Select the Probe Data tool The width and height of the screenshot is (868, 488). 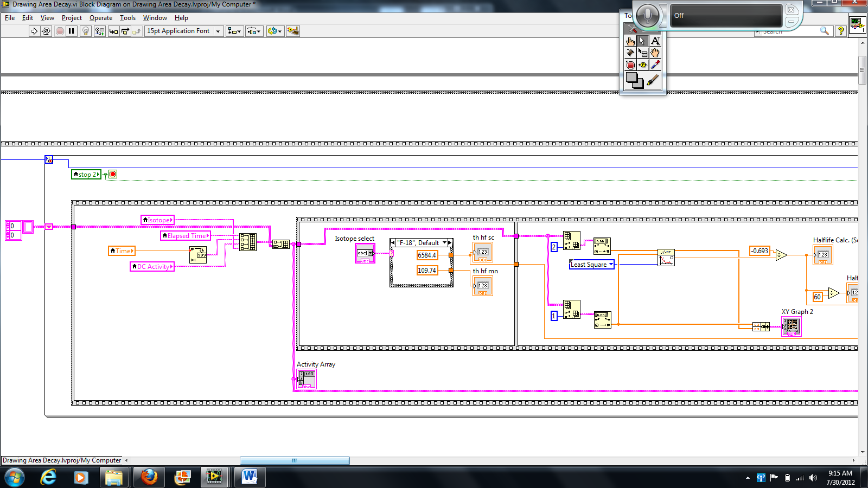pos(642,65)
